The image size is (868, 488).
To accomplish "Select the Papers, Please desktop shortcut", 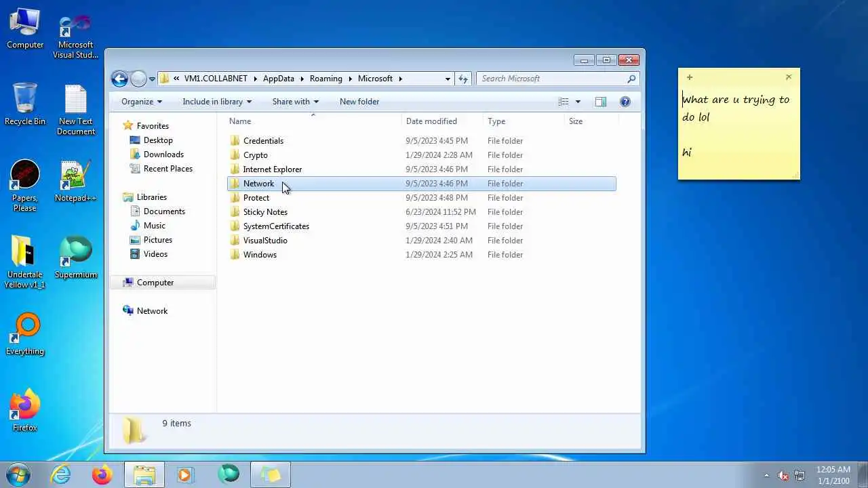I will [25, 186].
